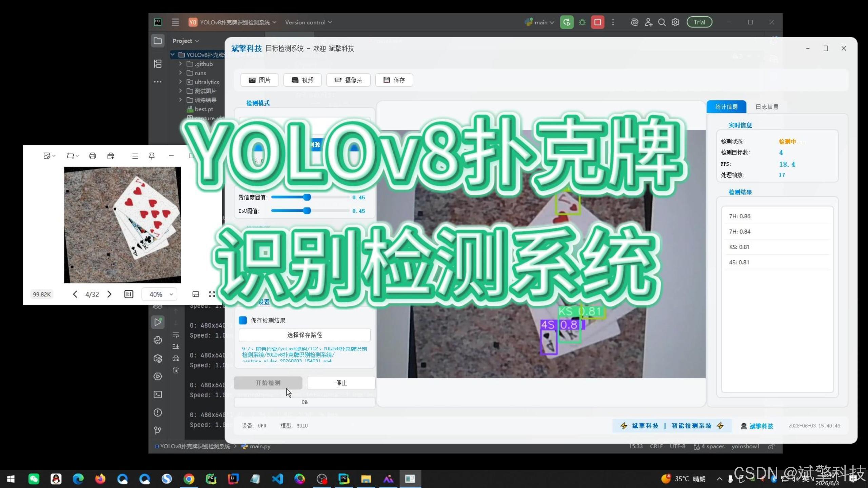The width and height of the screenshot is (868, 488).
Task: Click the 停止 stop button
Action: coord(341,383)
